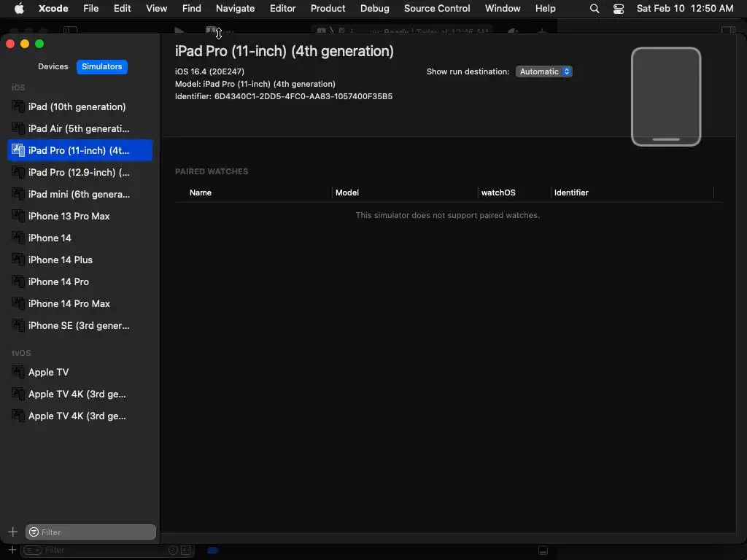
Task: Open the Debug menu
Action: tap(374, 8)
